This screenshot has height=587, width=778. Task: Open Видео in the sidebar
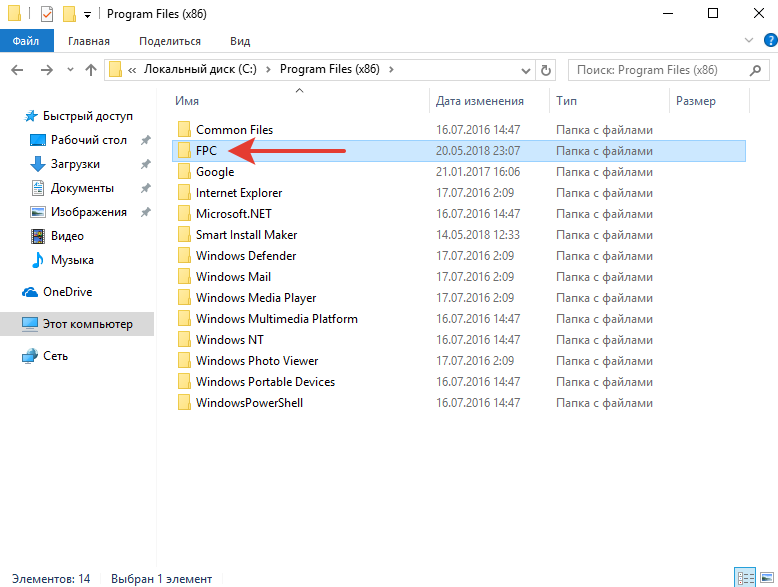67,236
